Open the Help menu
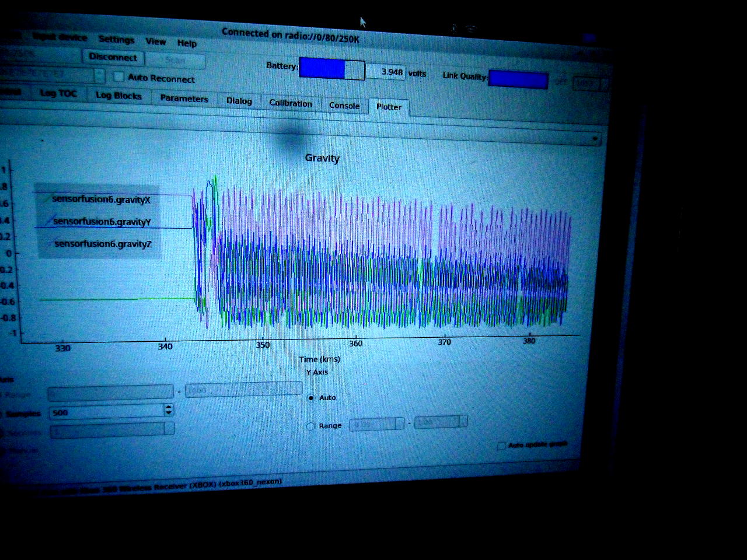 pyautogui.click(x=187, y=43)
